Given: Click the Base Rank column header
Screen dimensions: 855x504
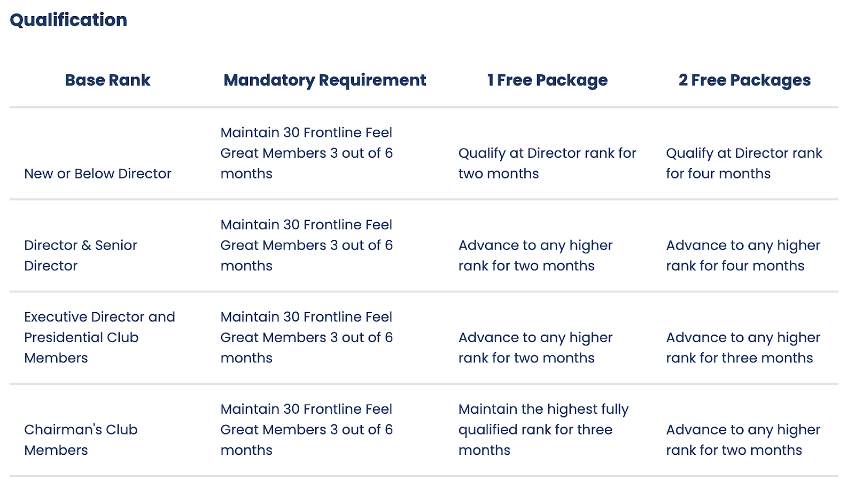Looking at the screenshot, I should [x=107, y=80].
